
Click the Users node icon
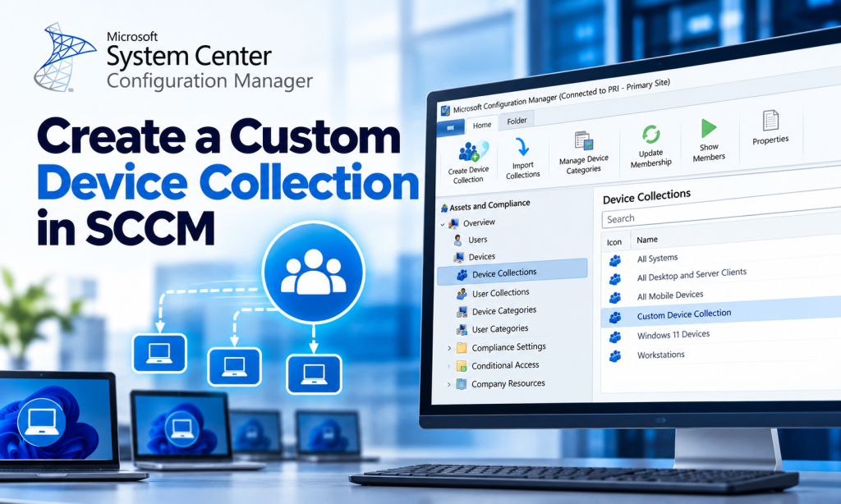pos(457,240)
